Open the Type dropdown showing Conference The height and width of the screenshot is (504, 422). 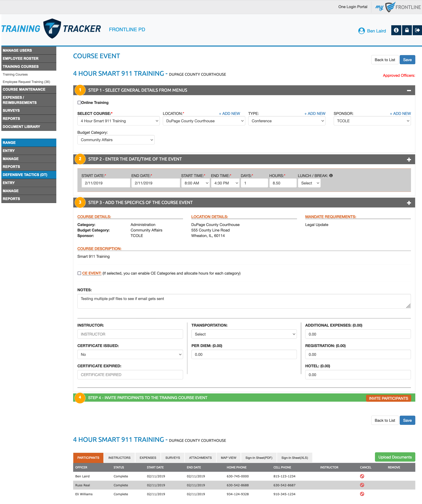pos(287,121)
